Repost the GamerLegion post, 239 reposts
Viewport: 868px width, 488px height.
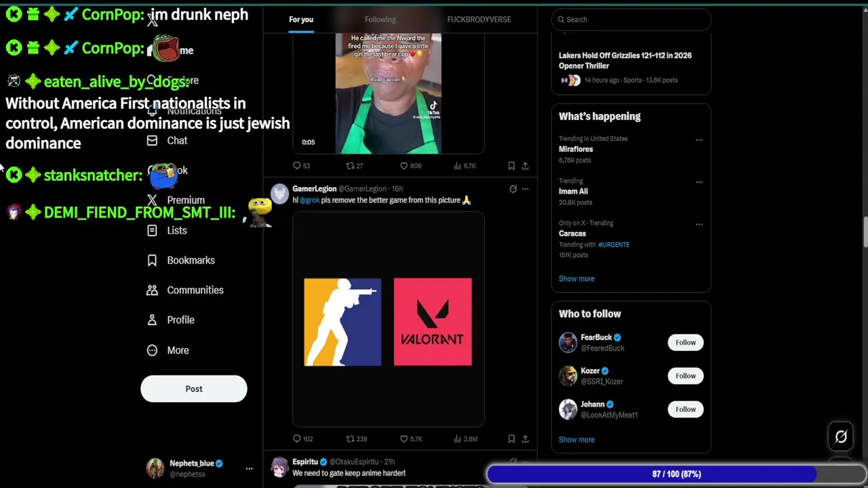pyautogui.click(x=356, y=439)
